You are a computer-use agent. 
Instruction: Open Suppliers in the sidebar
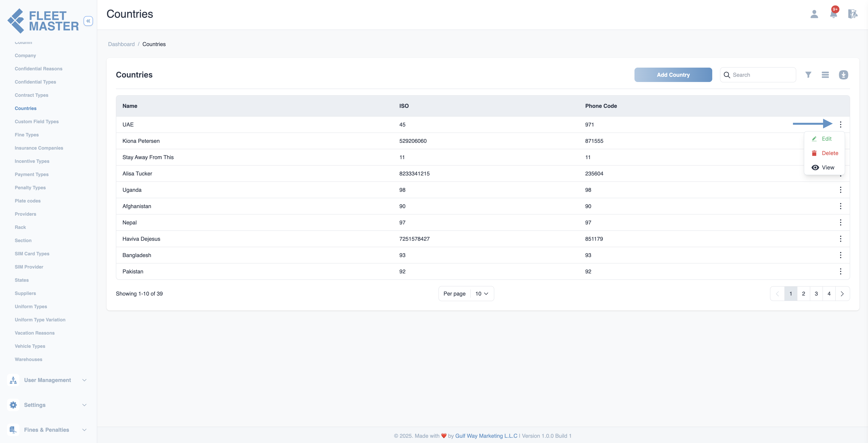pyautogui.click(x=25, y=293)
